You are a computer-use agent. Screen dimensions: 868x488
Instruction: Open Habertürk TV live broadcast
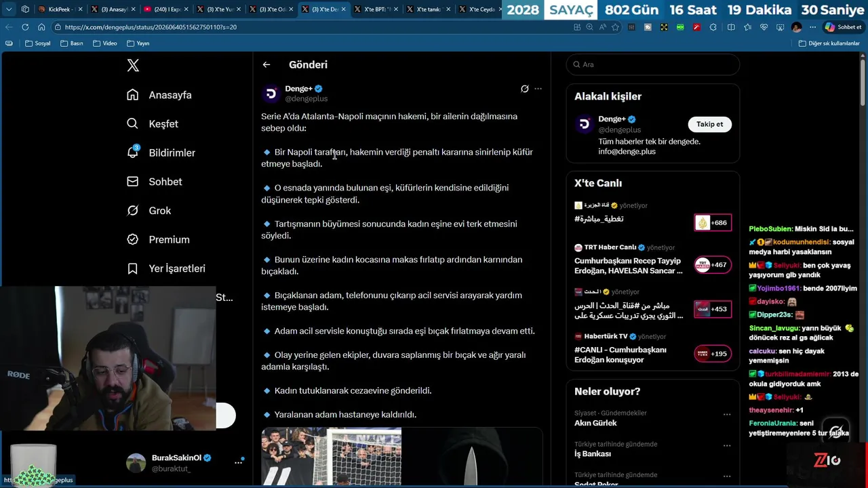tap(652, 350)
